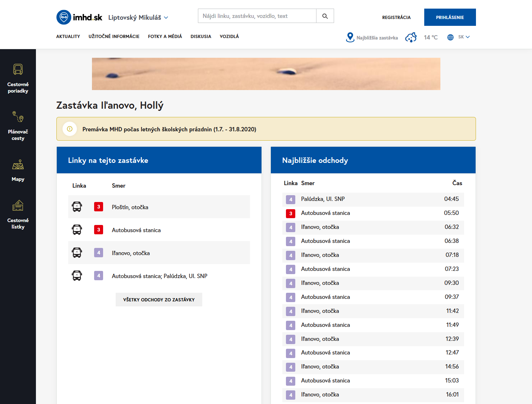Click Všetky odchody zo zastávky button
This screenshot has width=532, height=404.
pyautogui.click(x=159, y=300)
